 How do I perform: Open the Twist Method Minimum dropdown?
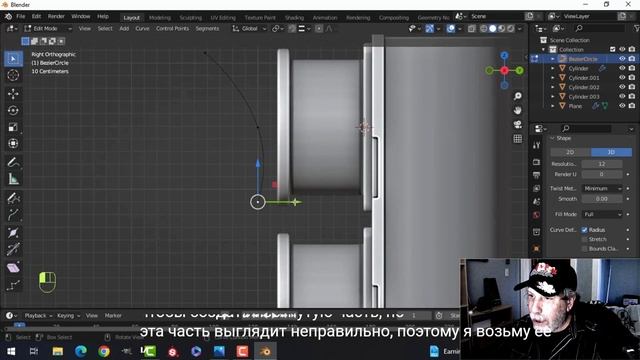pos(602,189)
